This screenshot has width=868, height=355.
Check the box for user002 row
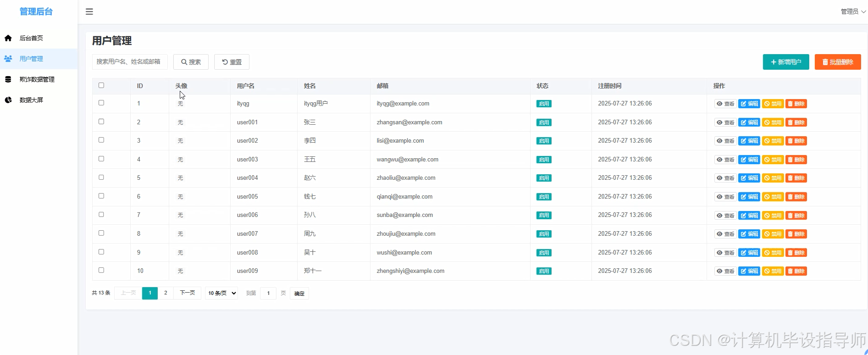pyautogui.click(x=101, y=140)
